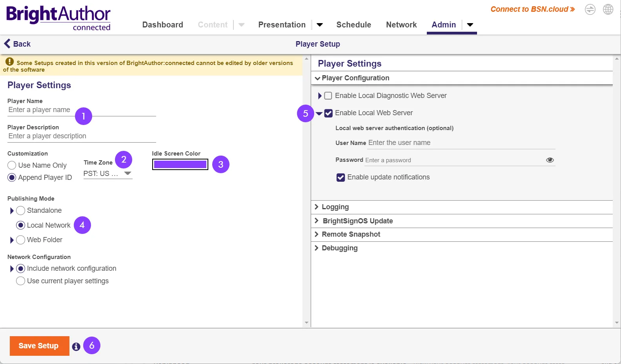Image resolution: width=621 pixels, height=364 pixels.
Task: Open the Time Zone dropdown
Action: click(x=108, y=174)
